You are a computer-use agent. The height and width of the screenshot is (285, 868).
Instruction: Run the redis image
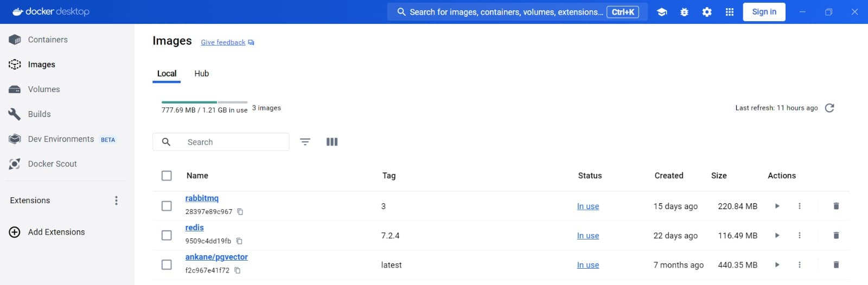pos(777,236)
